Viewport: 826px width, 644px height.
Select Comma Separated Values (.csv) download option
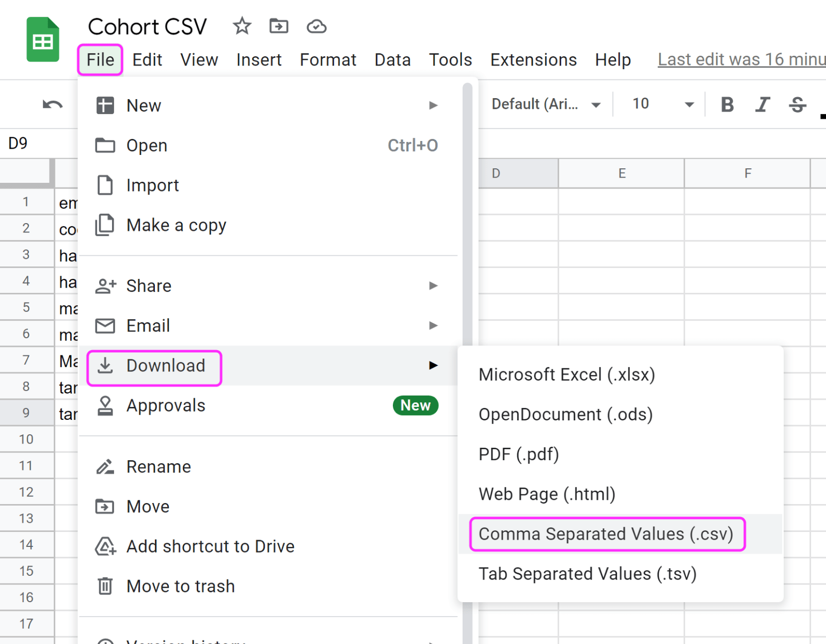pyautogui.click(x=606, y=534)
